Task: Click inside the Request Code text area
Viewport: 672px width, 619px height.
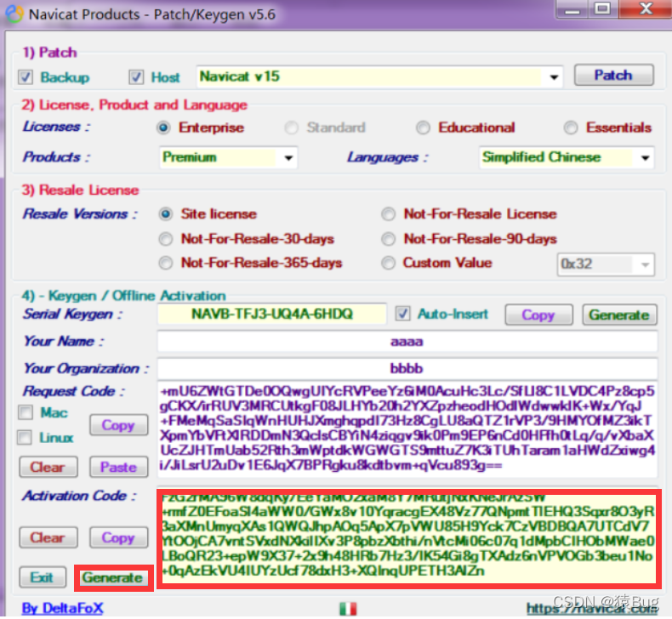Action: (x=407, y=429)
